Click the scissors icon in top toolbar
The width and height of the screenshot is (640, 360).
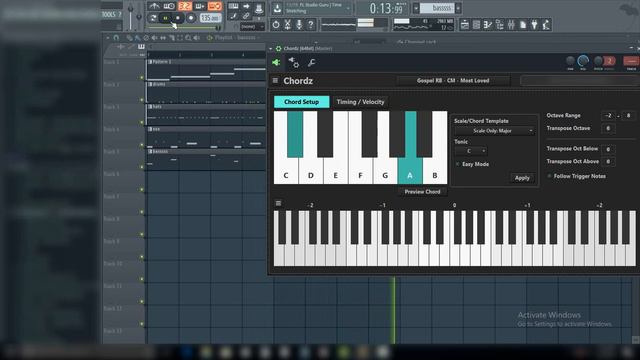[287, 25]
